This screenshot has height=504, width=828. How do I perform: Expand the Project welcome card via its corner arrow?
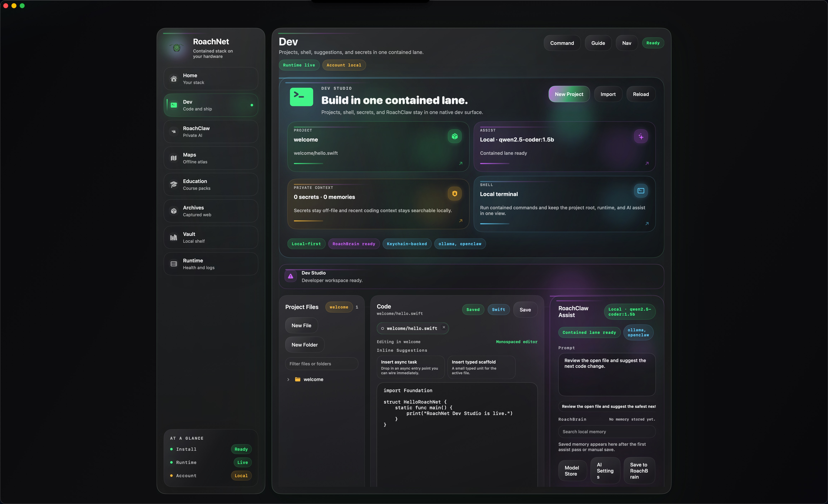point(460,164)
